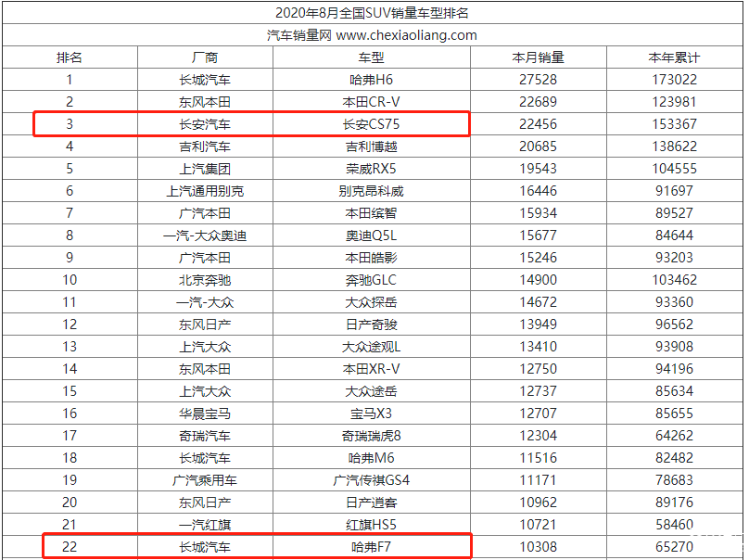Select the highlighted 哈弗F7 cell
The width and height of the screenshot is (749, 560).
pyautogui.click(x=371, y=547)
